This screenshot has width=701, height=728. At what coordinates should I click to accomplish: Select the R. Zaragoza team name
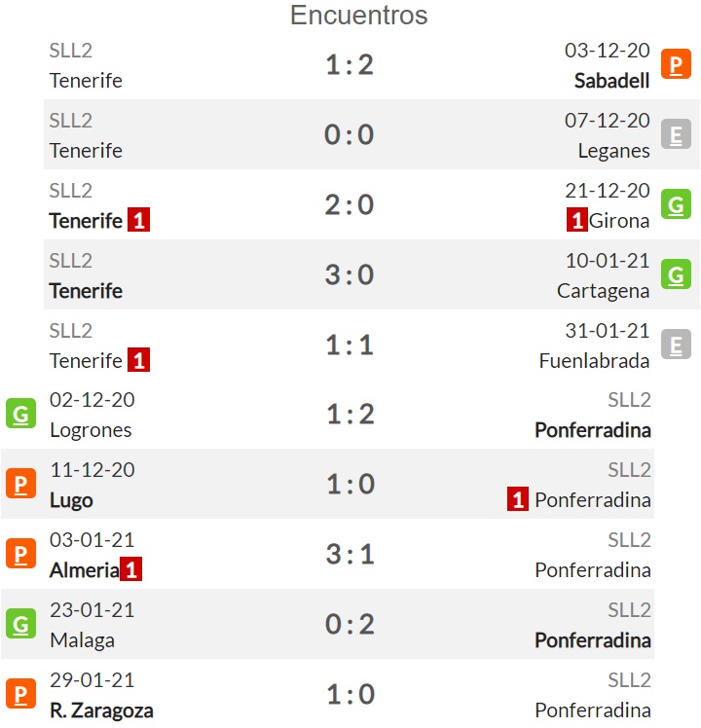pyautogui.click(x=101, y=710)
